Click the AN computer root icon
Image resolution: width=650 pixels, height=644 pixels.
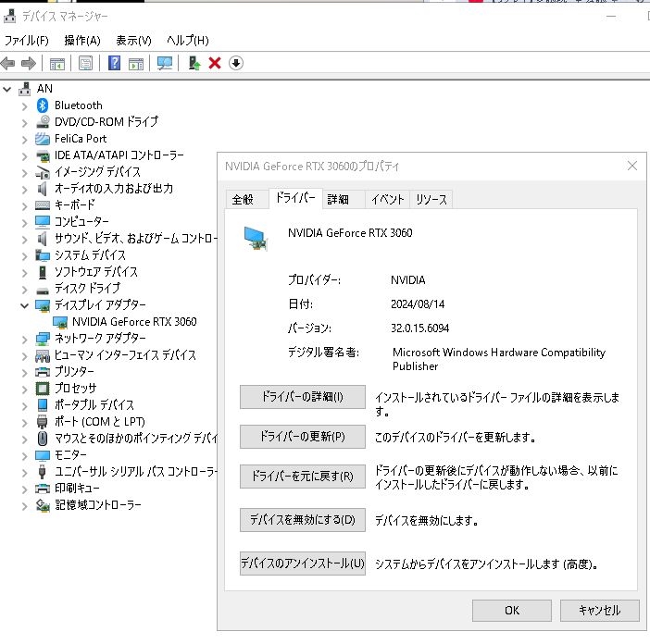click(25, 89)
